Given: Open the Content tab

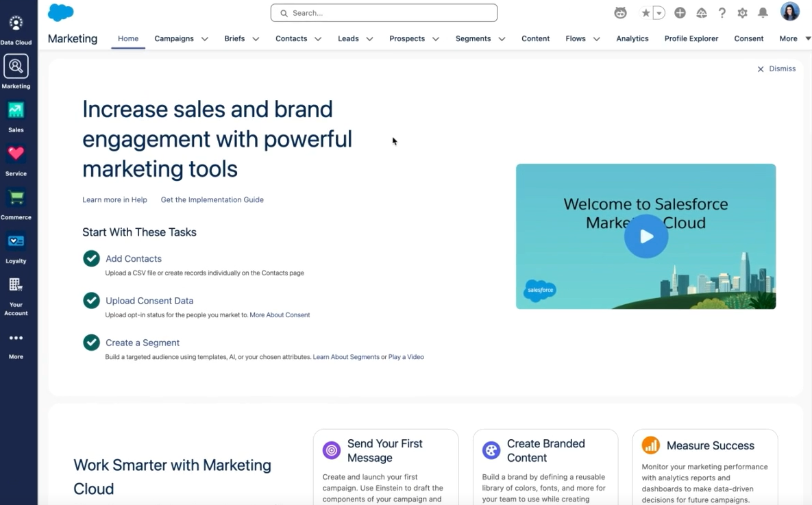Looking at the screenshot, I should [535, 38].
